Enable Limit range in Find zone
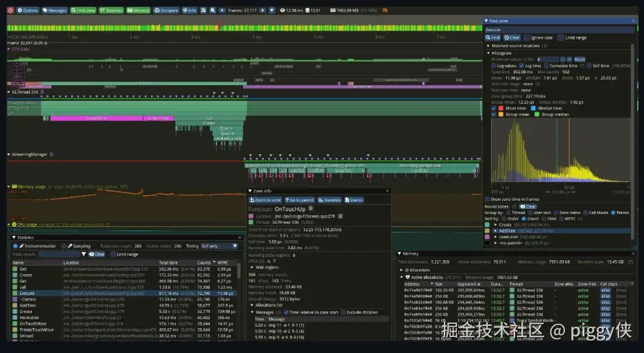This screenshot has height=353, width=644. point(561,37)
